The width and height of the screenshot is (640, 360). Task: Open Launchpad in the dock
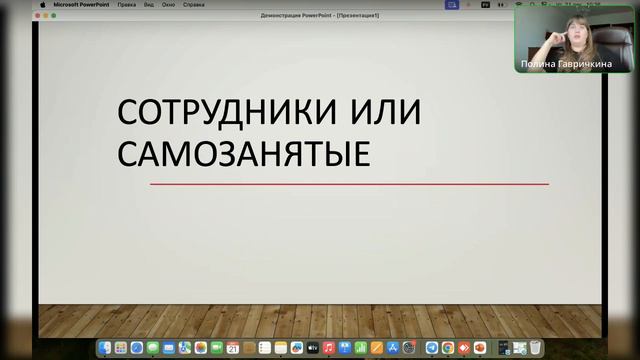(120, 348)
